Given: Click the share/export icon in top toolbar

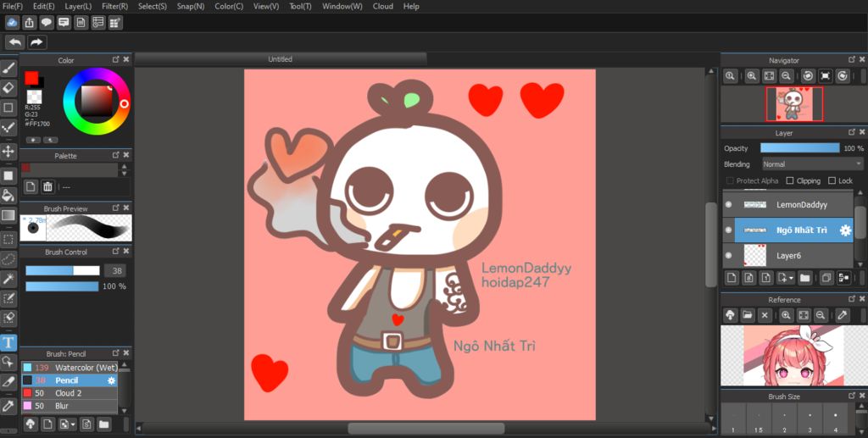Looking at the screenshot, I should click(30, 23).
